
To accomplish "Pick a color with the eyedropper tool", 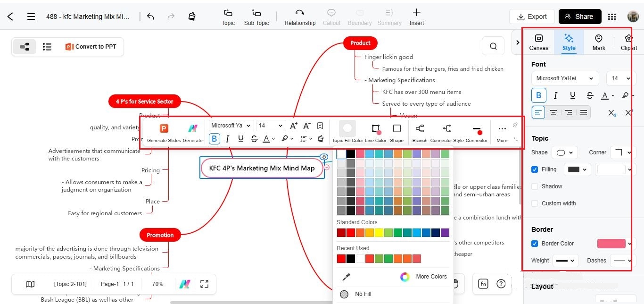I will (x=346, y=277).
